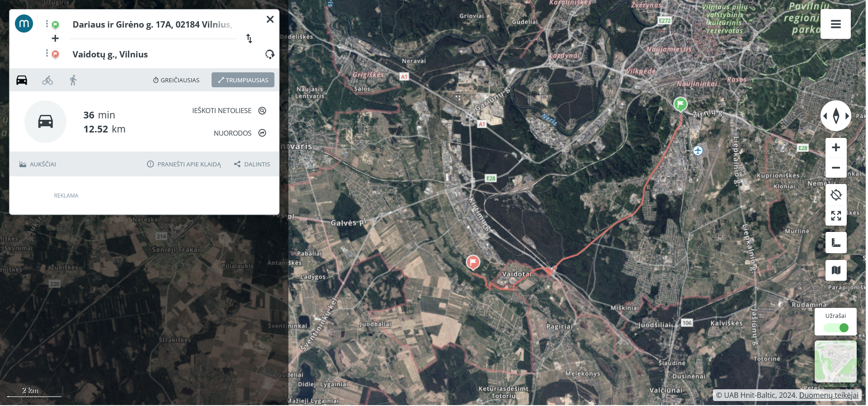This screenshot has width=868, height=406.
Task: Select the walking travel mode
Action: pyautogui.click(x=73, y=80)
